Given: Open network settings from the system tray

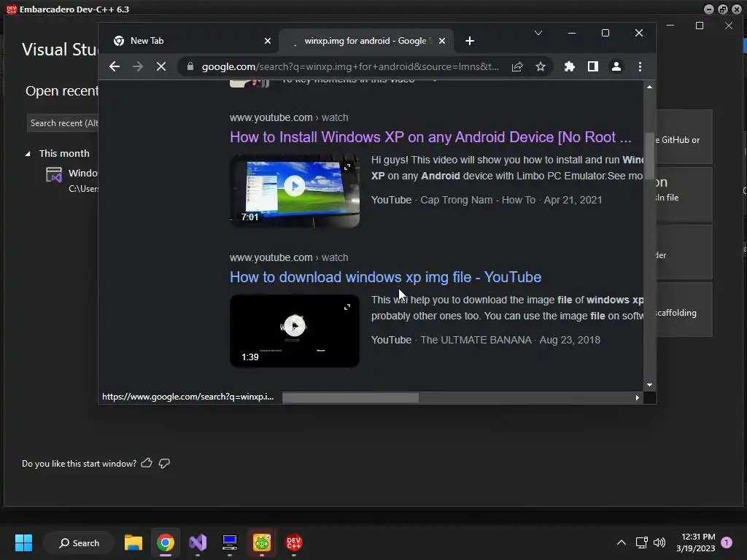Looking at the screenshot, I should tap(641, 542).
